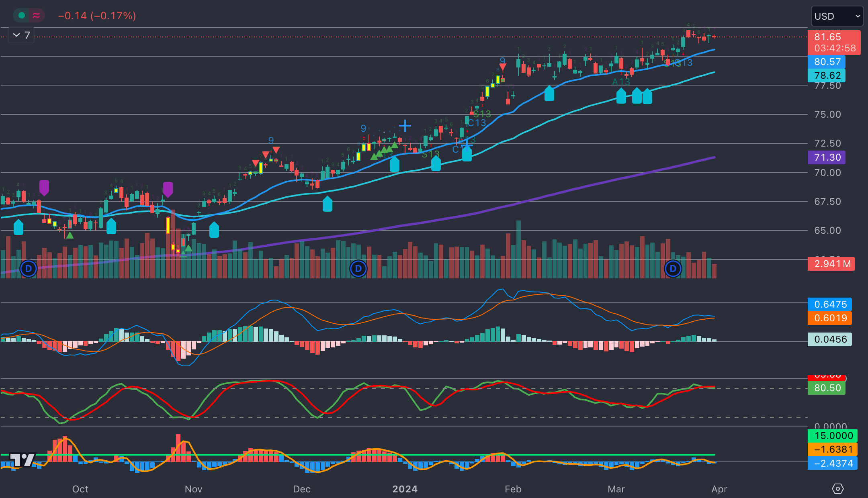Click the purple flag marker in September
The width and height of the screenshot is (868, 498).
click(x=44, y=188)
